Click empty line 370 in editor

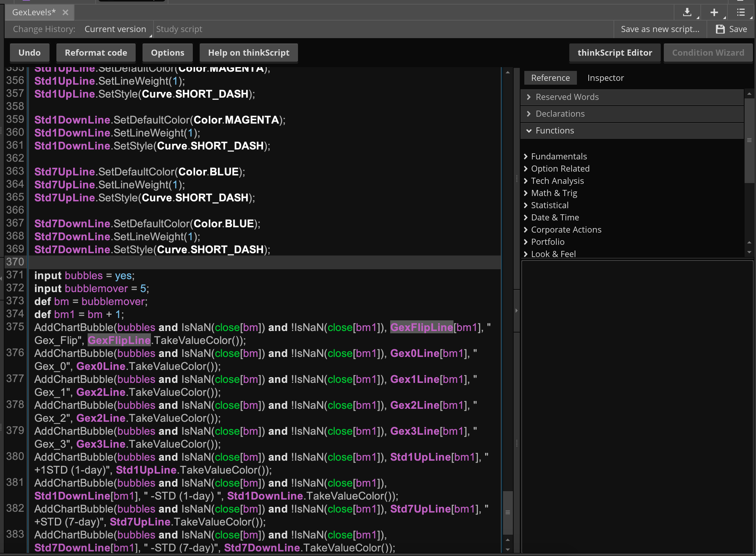click(264, 262)
